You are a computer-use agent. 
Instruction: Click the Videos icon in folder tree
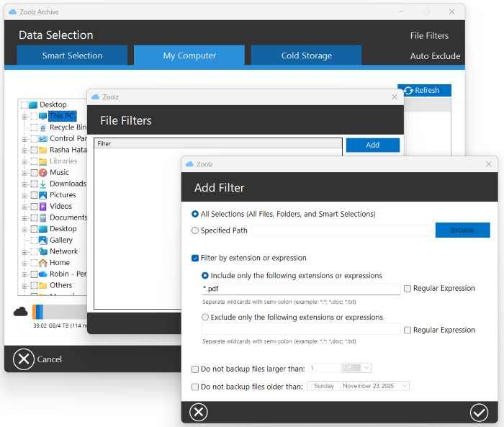[42, 207]
